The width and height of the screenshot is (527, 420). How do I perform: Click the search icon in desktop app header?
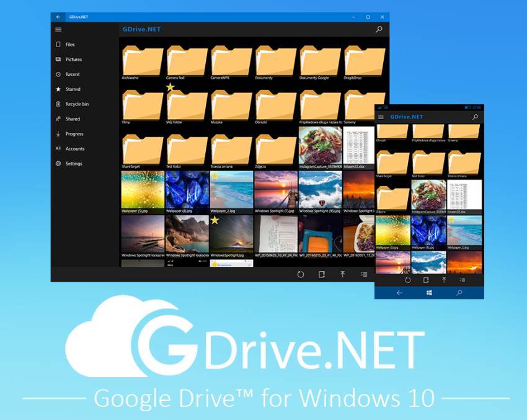click(379, 29)
